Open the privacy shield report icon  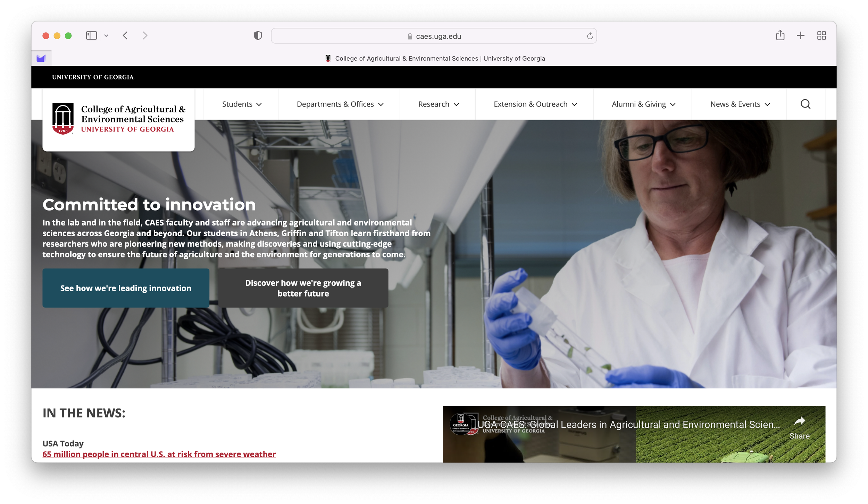[x=258, y=36]
